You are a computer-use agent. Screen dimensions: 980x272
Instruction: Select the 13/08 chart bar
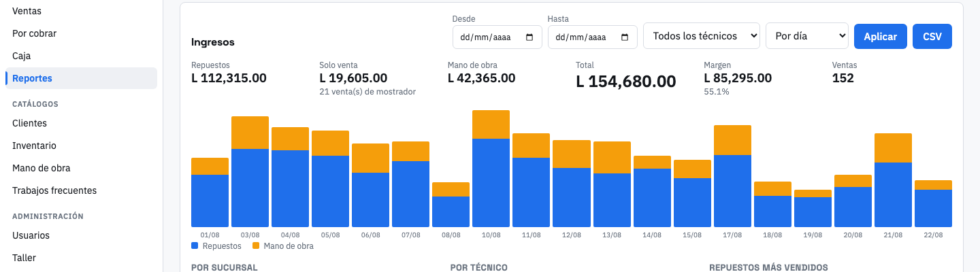coord(612,184)
